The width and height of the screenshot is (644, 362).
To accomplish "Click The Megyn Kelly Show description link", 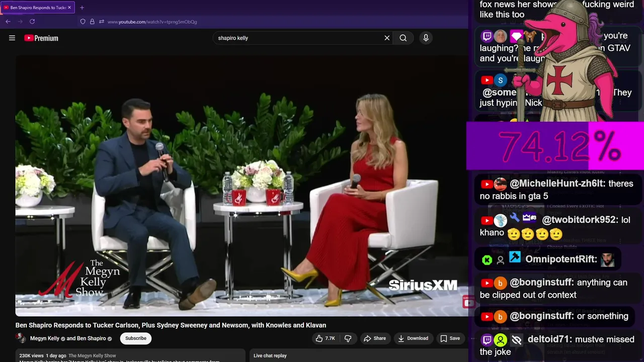I will [x=92, y=355].
